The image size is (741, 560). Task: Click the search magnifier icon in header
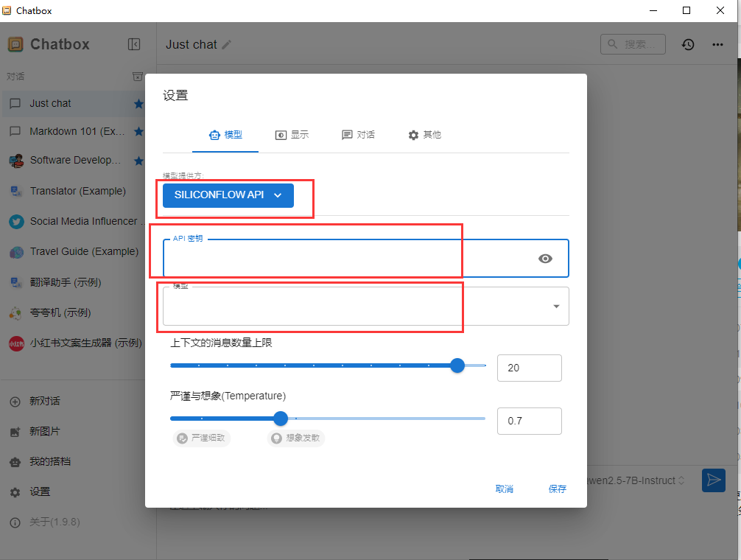612,44
